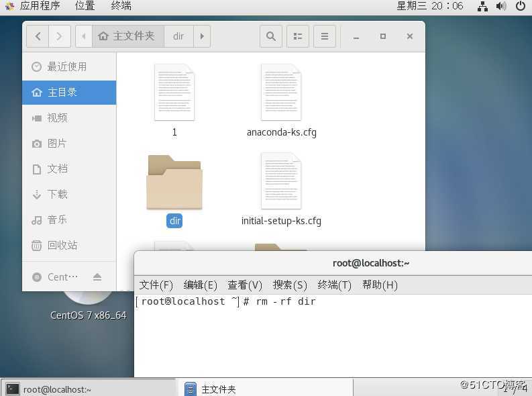Minimize the file manager window

coord(356,36)
